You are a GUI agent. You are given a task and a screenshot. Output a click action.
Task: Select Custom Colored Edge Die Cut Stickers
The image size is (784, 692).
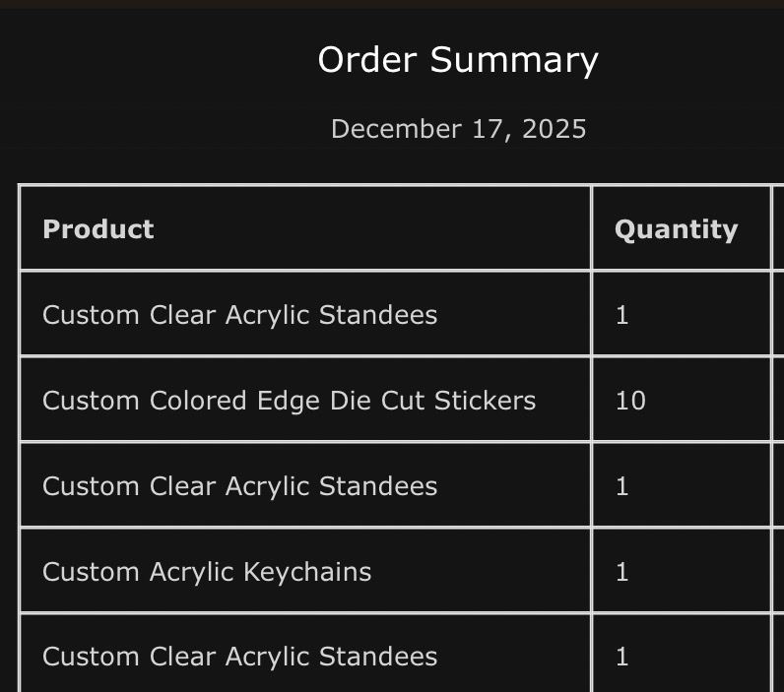point(289,401)
